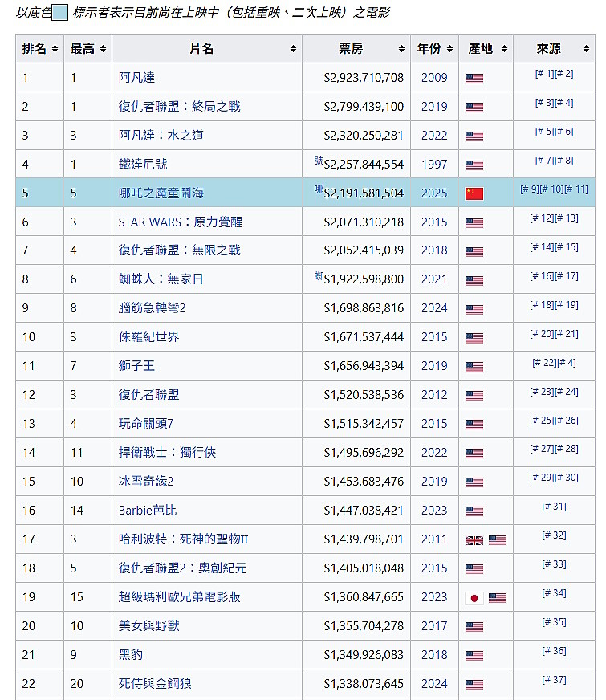Open citation [# 37] for 死侍與金鋼狼
Image resolution: width=606 pixels, height=700 pixels.
click(x=555, y=679)
